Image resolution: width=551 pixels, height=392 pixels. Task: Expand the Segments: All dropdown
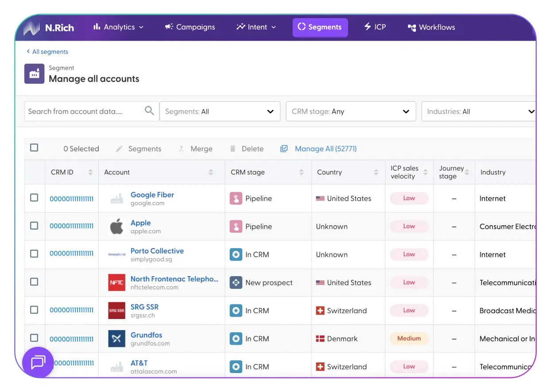(220, 111)
